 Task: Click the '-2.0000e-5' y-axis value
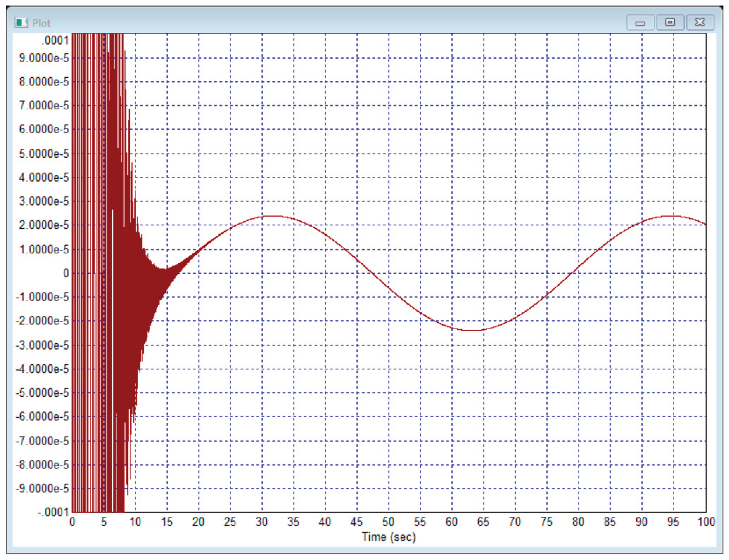(x=42, y=321)
